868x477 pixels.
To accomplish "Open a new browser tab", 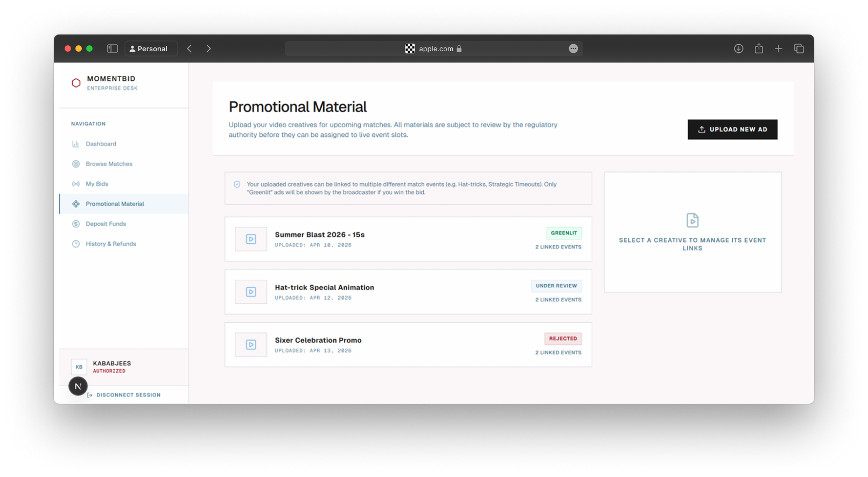I will click(x=779, y=49).
